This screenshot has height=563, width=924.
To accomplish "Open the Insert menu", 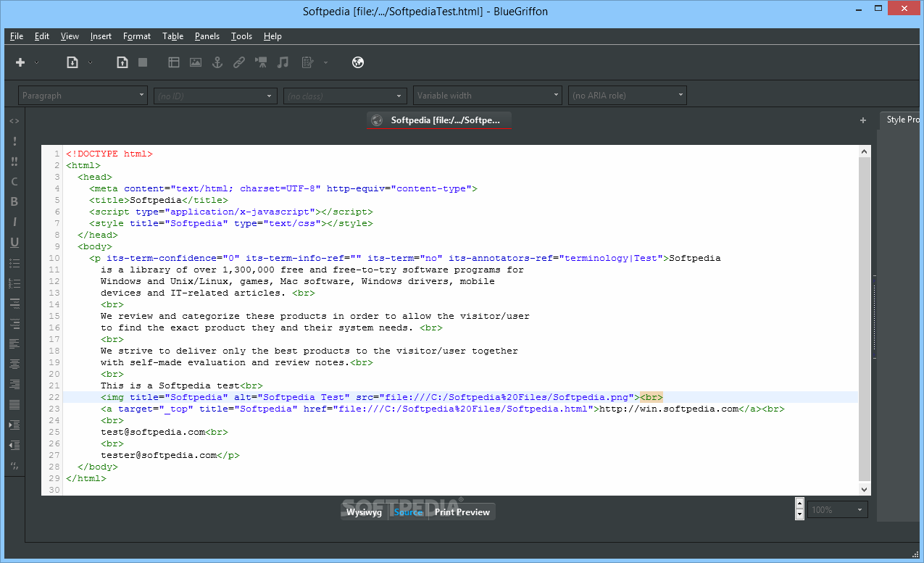I will pyautogui.click(x=101, y=36).
